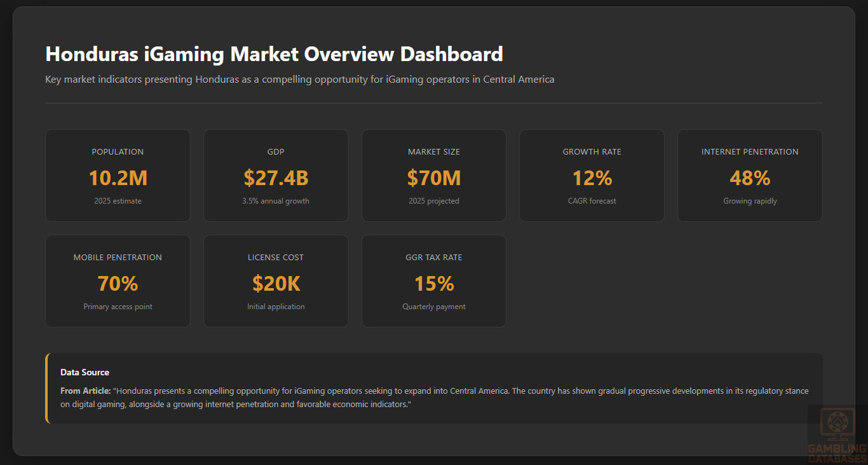The image size is (868, 465).
Task: Click the 'From Article:' bold label
Action: click(86, 391)
